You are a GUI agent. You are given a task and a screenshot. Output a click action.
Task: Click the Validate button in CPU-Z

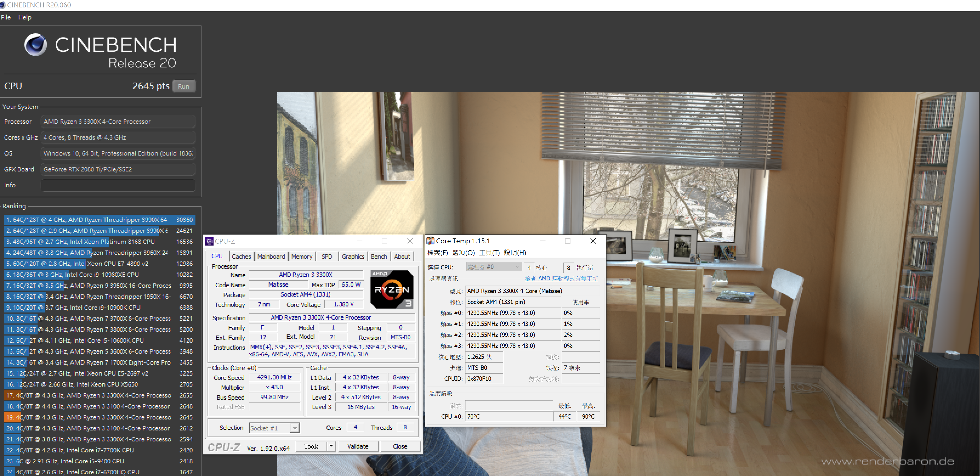pos(359,447)
